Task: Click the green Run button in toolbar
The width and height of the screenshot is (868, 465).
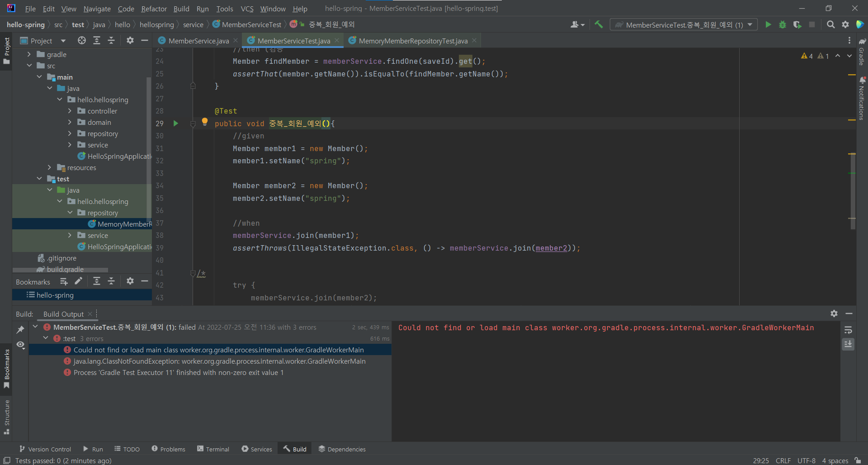Action: point(768,25)
